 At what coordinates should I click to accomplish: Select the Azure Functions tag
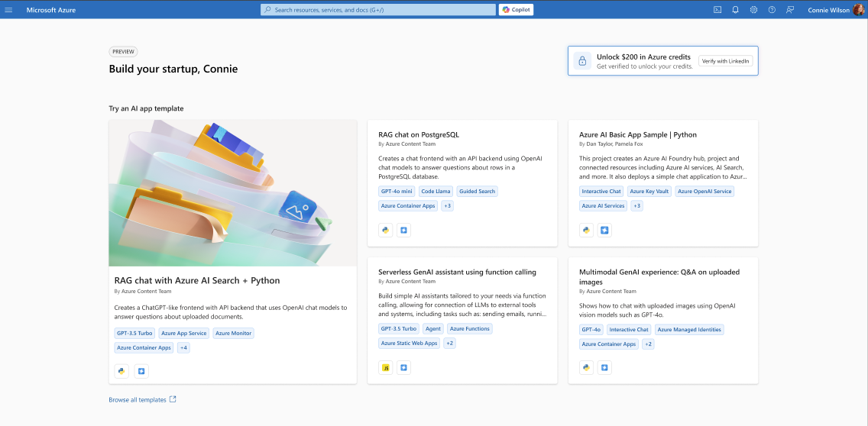(469, 328)
